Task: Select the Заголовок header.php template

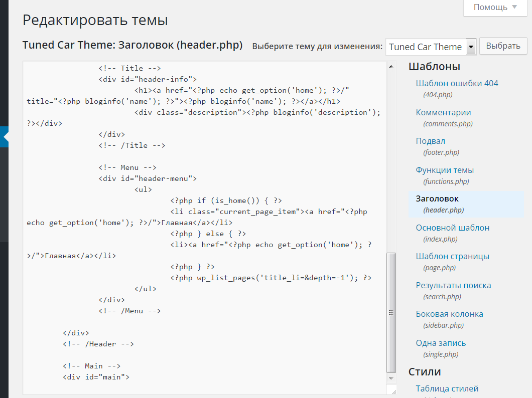Action: coord(437,199)
